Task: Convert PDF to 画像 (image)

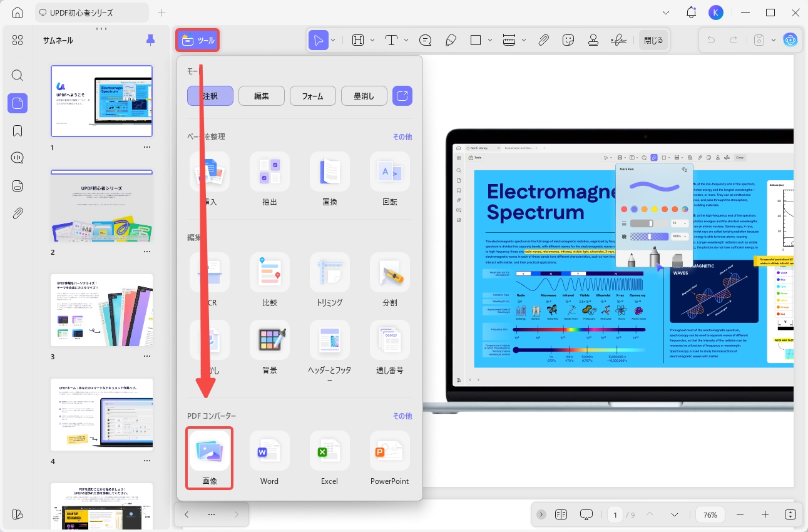Action: (x=210, y=458)
